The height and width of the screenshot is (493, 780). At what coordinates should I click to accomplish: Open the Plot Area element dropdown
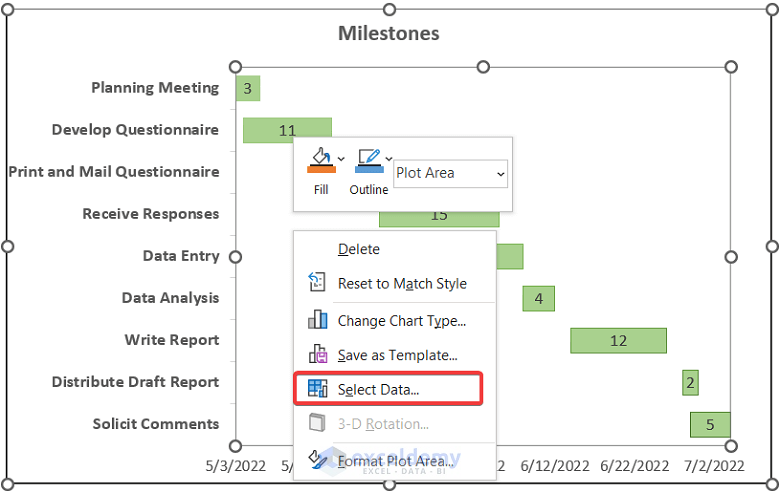[x=450, y=173]
